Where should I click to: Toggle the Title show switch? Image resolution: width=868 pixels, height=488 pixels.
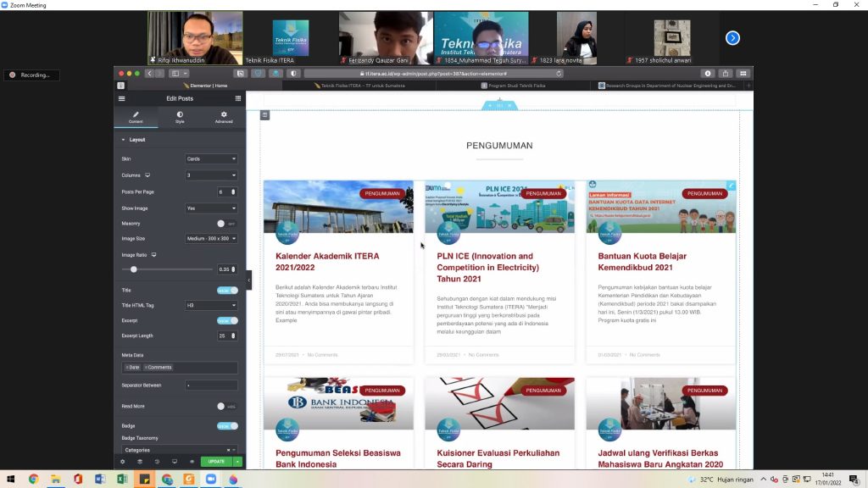227,291
